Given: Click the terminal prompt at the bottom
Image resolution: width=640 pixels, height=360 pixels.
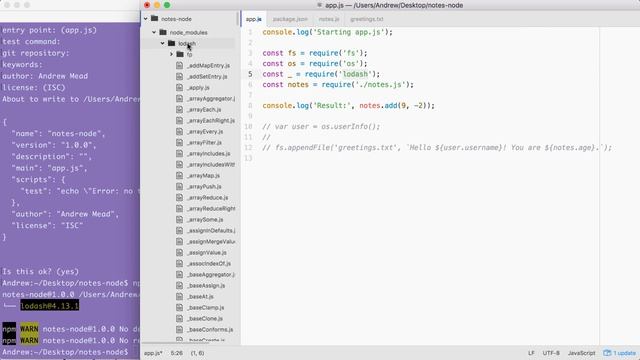Looking at the screenshot, I should click(65, 352).
